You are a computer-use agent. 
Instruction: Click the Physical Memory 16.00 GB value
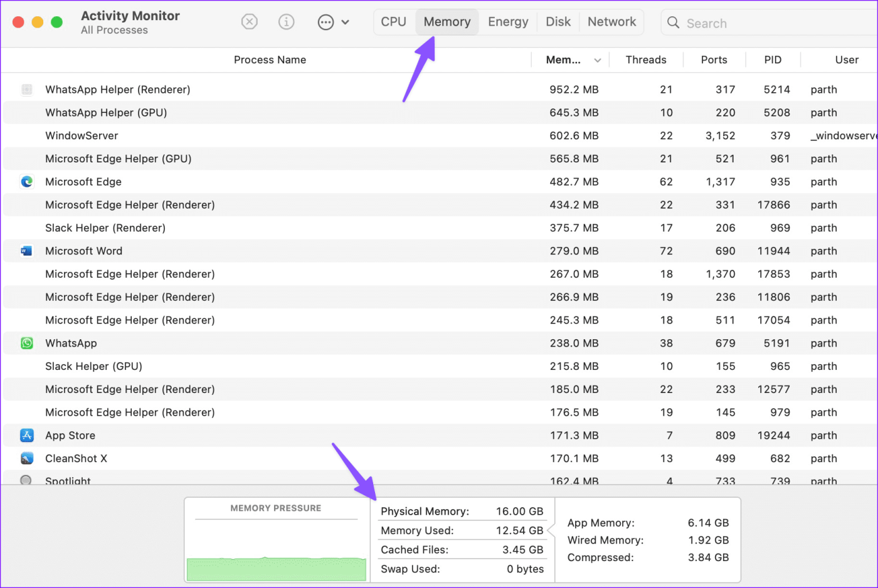coord(519,512)
